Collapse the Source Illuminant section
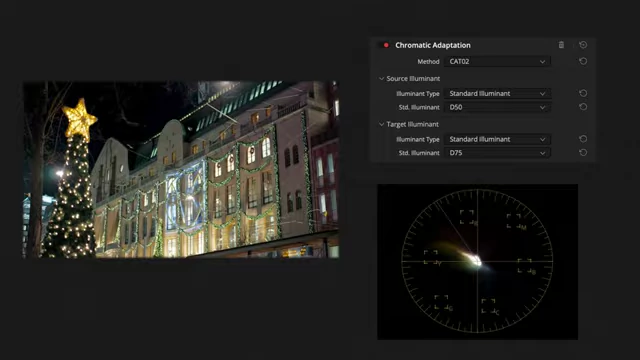The image size is (640, 360). click(381, 78)
